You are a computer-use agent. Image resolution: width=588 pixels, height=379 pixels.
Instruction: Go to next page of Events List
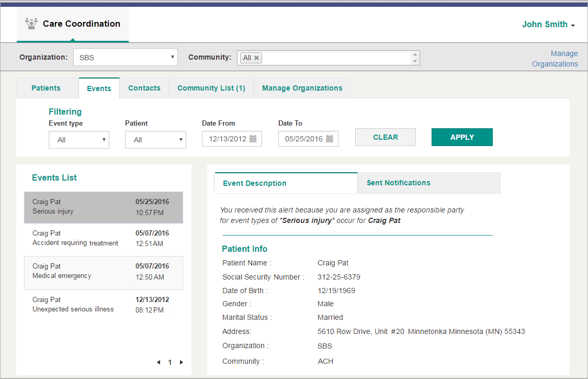[182, 362]
